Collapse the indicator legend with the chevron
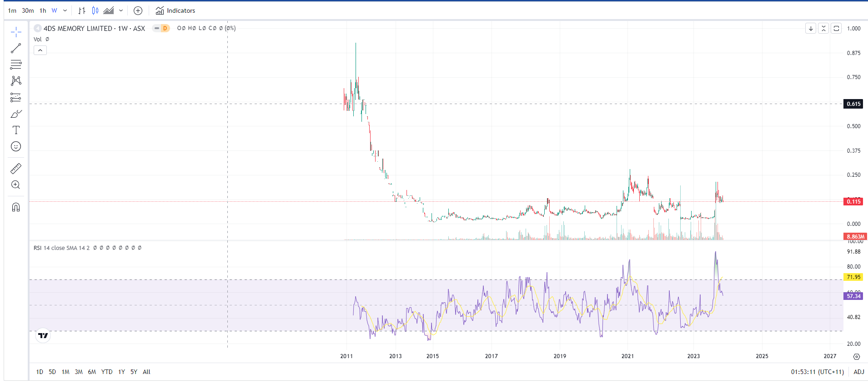 [40, 50]
